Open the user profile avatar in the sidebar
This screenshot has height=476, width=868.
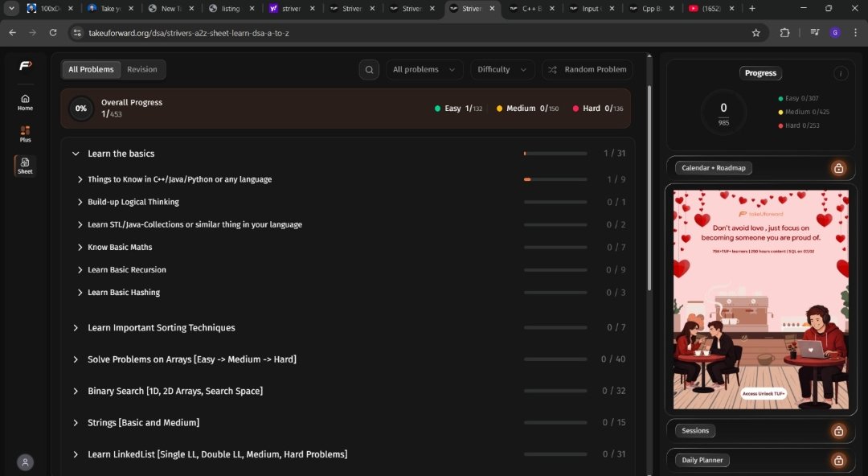25,462
